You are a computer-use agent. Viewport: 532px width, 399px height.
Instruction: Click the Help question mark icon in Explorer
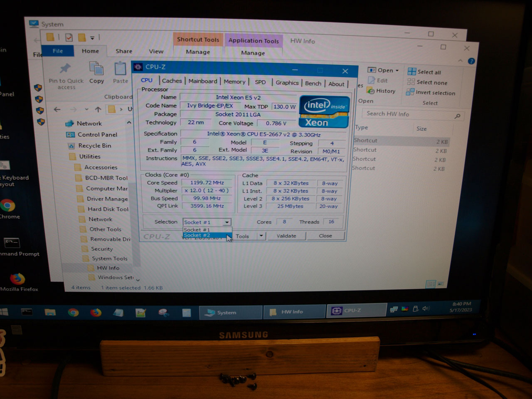[x=471, y=61]
